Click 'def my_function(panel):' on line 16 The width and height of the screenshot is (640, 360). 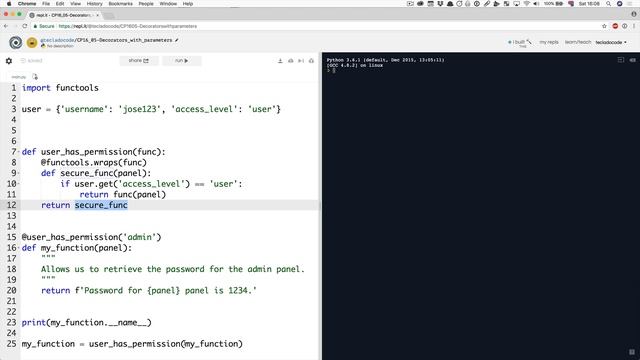point(77,248)
